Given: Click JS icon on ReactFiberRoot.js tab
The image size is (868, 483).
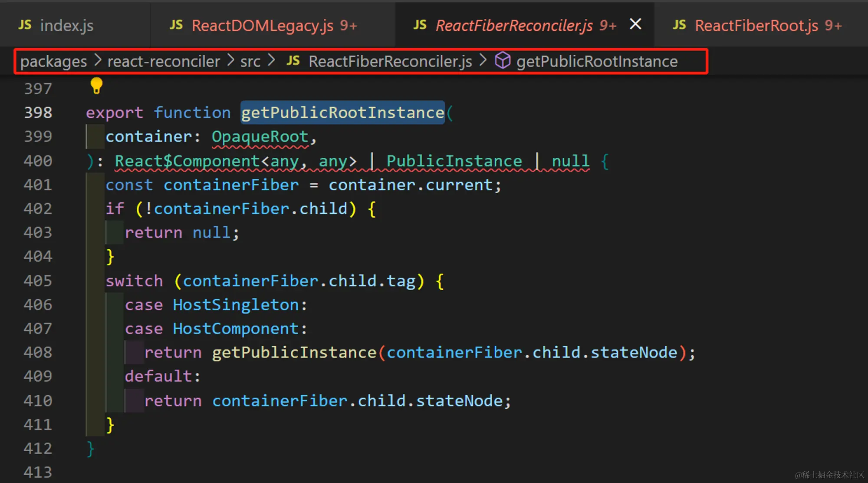Looking at the screenshot, I should click(680, 25).
